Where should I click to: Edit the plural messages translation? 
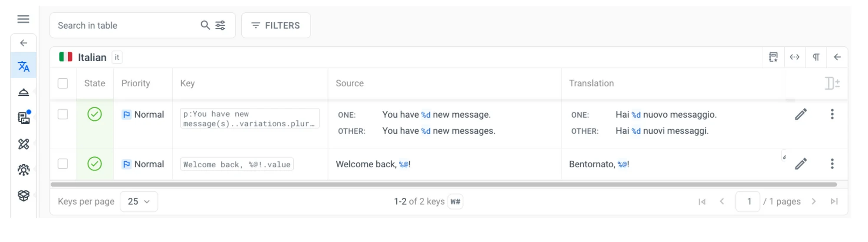tap(801, 114)
